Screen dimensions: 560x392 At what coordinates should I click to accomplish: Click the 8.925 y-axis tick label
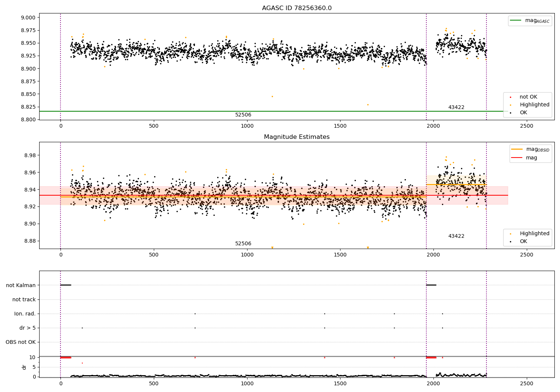[28, 56]
